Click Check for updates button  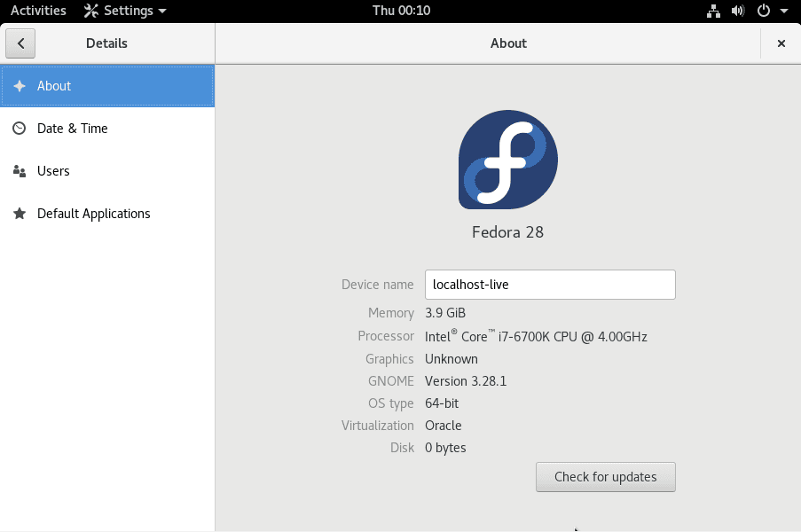coord(605,477)
